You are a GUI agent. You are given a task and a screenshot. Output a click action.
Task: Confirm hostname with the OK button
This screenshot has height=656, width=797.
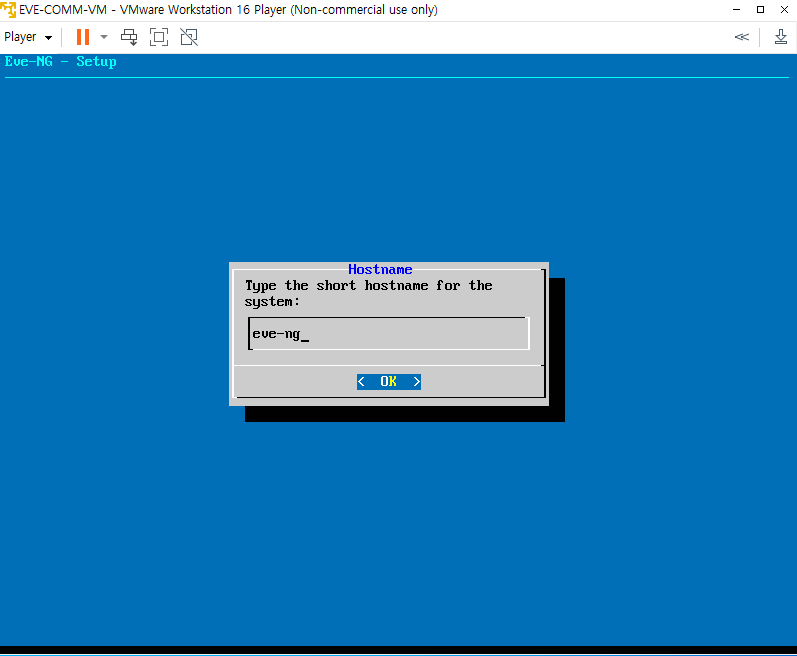click(389, 382)
